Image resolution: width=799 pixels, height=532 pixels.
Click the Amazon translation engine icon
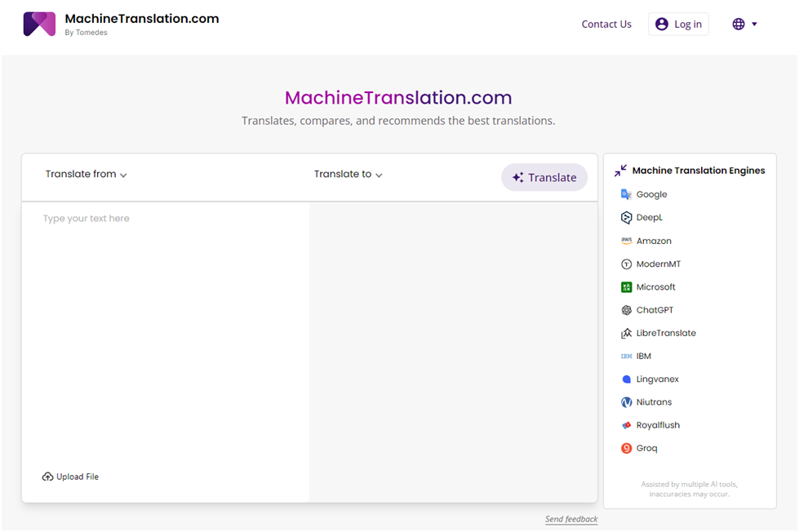625,241
